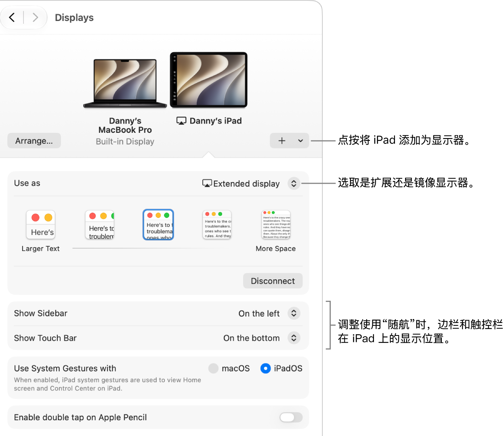This screenshot has width=504, height=436.
Task: Open the Arrange displays button
Action: (34, 140)
